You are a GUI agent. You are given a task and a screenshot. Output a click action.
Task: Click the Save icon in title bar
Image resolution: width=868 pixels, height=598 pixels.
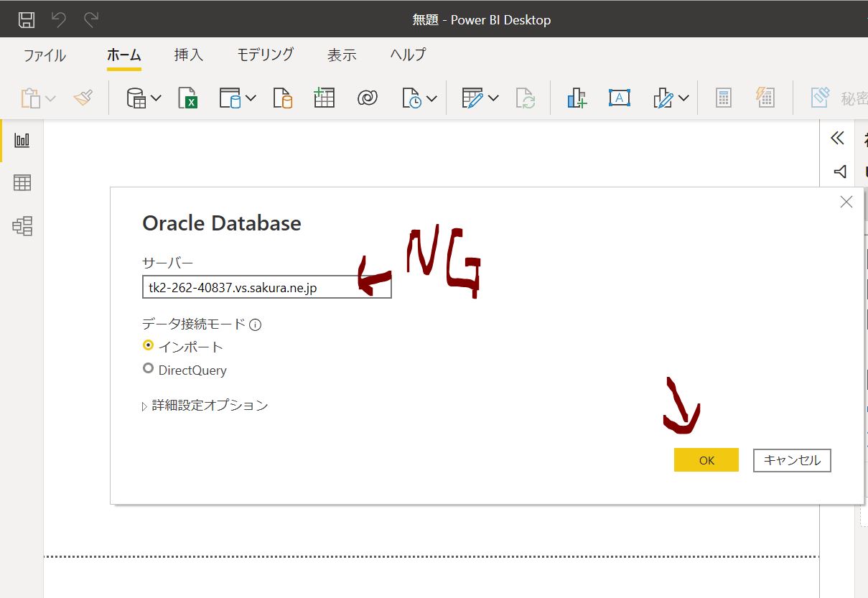[x=26, y=19]
